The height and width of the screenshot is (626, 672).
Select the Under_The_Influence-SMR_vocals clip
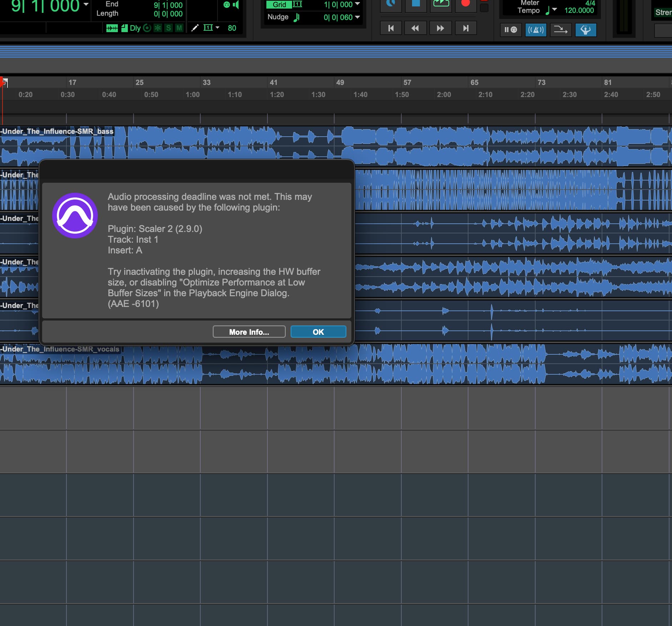pyautogui.click(x=336, y=364)
